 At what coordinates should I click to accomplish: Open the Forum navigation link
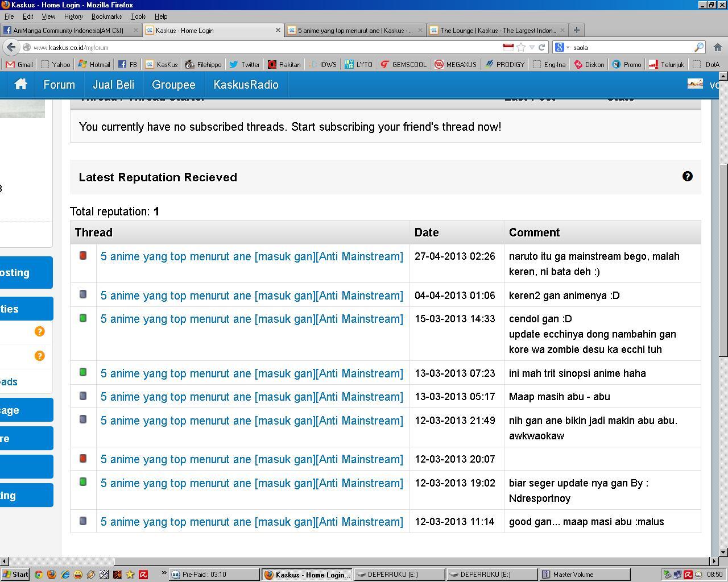pyautogui.click(x=59, y=84)
